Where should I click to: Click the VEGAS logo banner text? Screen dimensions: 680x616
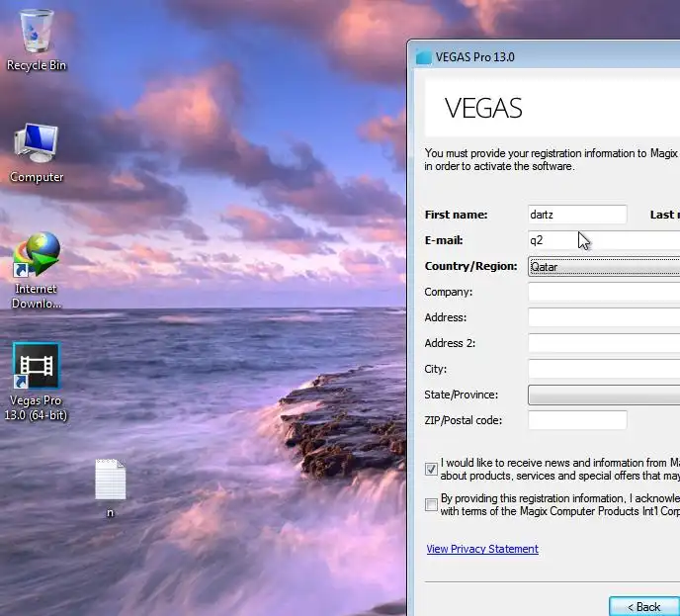483,108
